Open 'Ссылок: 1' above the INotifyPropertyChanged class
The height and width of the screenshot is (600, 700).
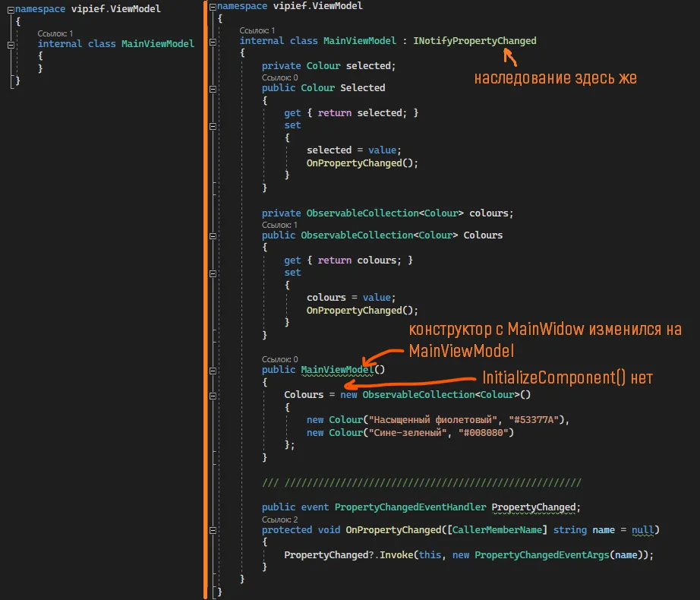point(257,30)
